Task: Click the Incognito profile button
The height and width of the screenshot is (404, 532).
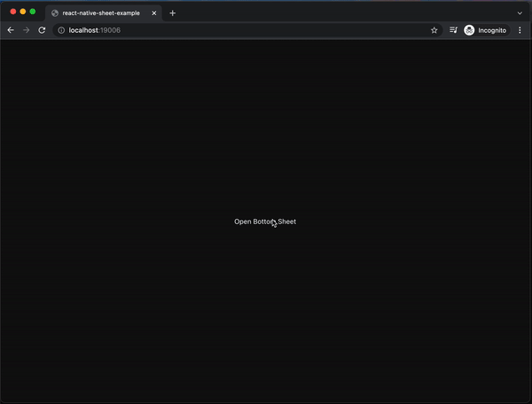Action: (486, 30)
